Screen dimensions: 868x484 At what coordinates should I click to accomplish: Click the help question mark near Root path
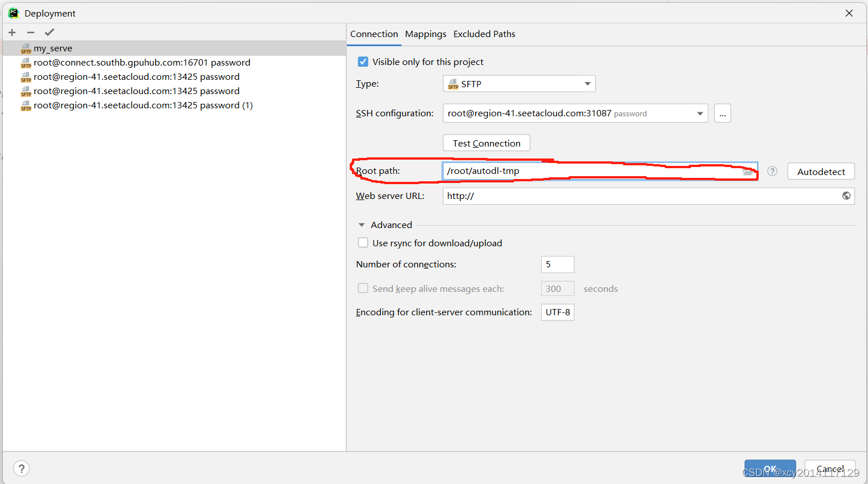click(x=772, y=171)
